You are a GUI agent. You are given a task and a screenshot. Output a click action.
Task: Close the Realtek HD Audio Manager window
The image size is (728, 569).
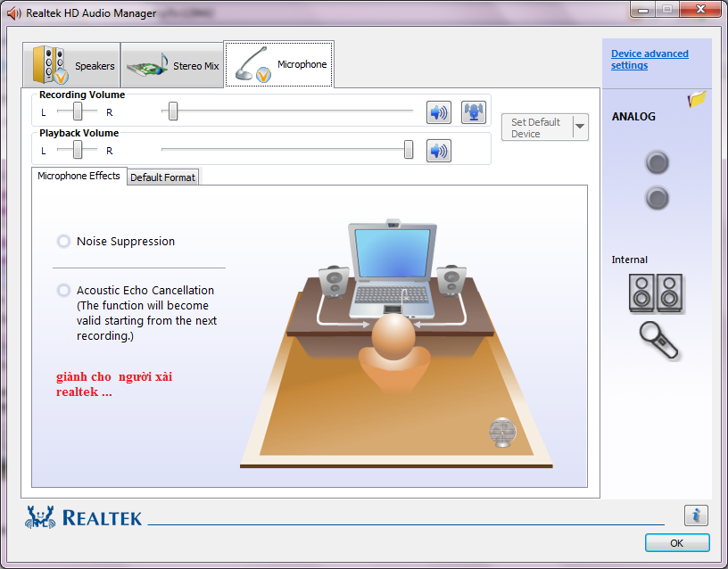coord(700,9)
